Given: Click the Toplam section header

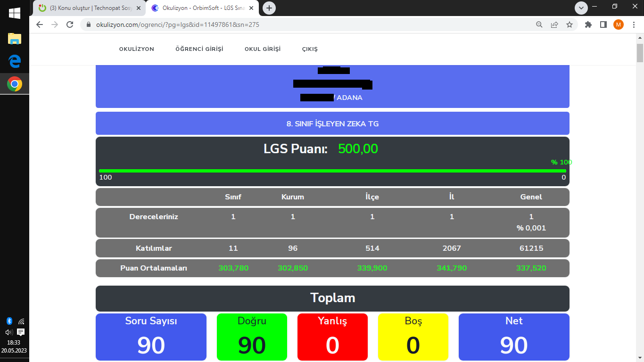Looking at the screenshot, I should [x=332, y=298].
